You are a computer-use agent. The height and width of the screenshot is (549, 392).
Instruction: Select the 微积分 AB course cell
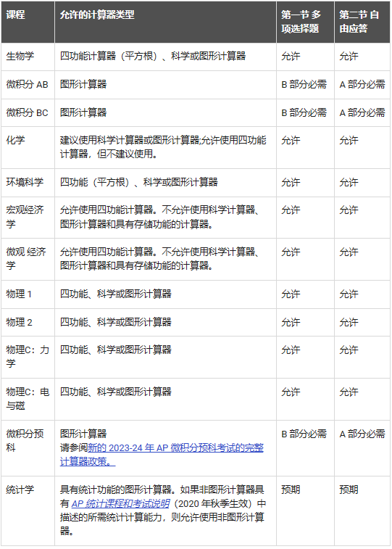[28, 85]
